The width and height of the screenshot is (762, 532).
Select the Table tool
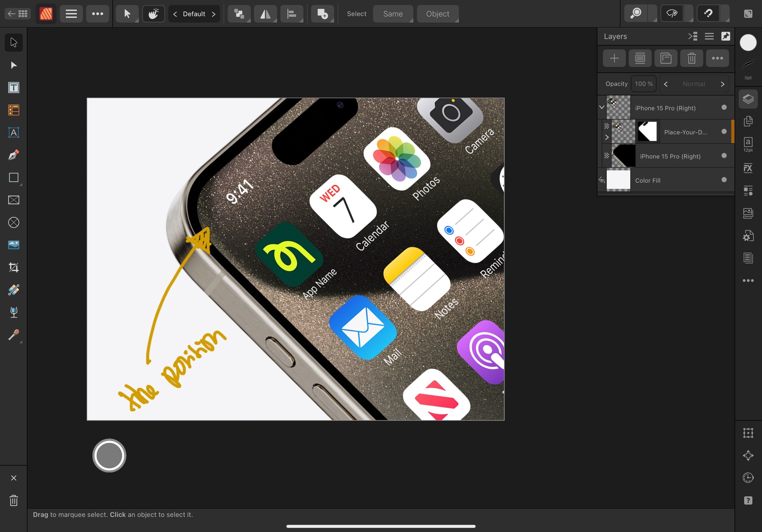coord(14,110)
